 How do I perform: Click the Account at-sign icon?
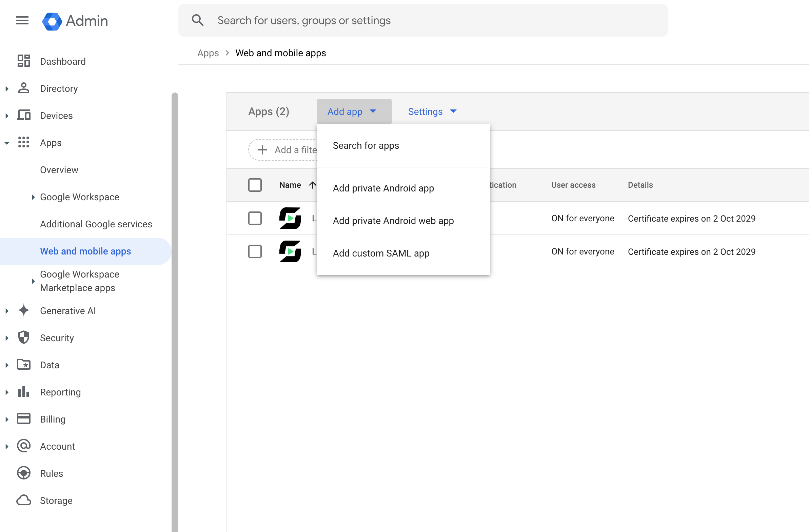(x=24, y=446)
